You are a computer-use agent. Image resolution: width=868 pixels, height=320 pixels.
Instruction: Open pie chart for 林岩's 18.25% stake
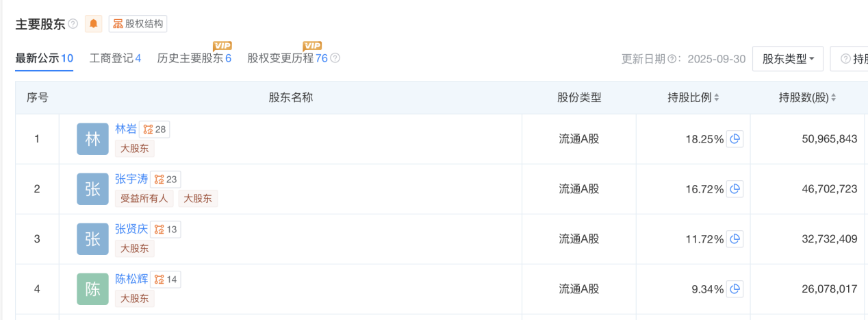point(735,139)
